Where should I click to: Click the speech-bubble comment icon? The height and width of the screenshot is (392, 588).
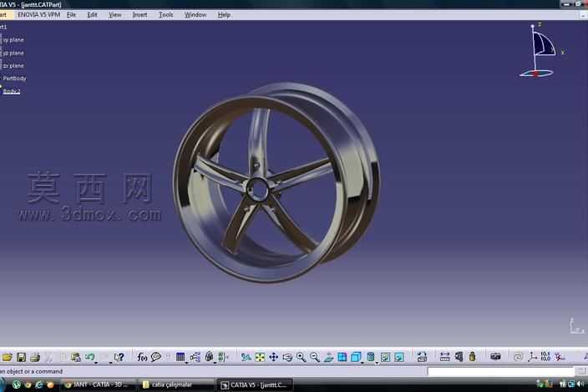tap(156, 357)
